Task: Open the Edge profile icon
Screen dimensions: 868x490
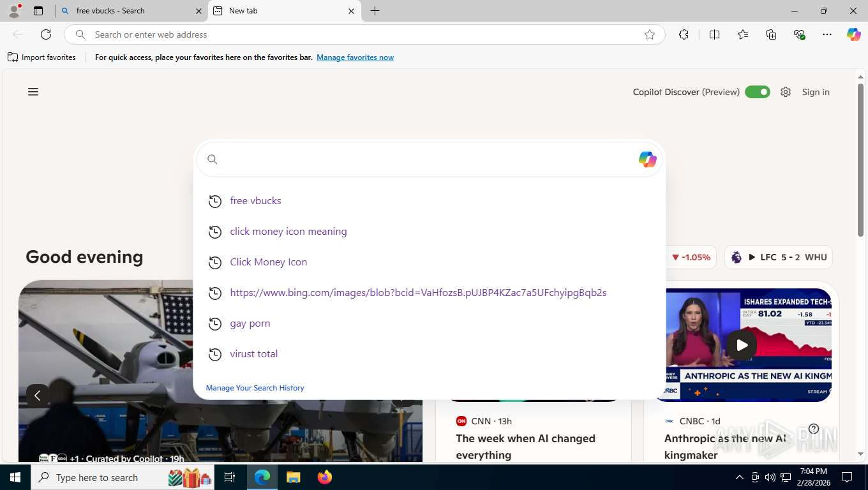Action: pos(14,11)
